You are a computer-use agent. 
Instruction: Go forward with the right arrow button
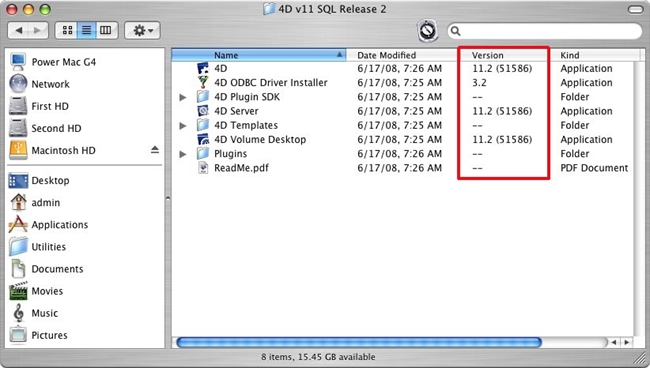click(x=38, y=30)
